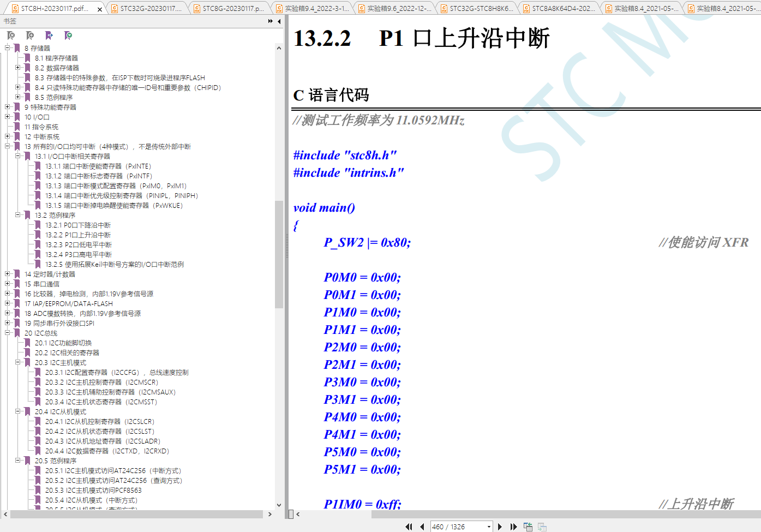Switch to the 实验箱9.6_2022-12 tab
The width and height of the screenshot is (761, 532).
tap(394, 9)
